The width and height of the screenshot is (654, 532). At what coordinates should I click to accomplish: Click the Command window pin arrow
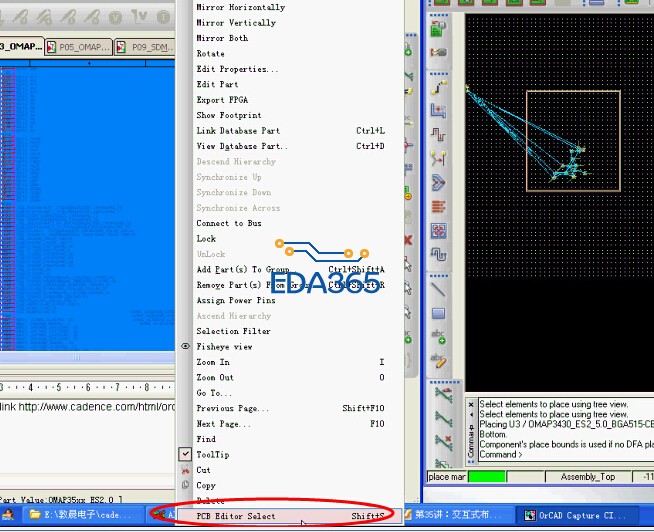[x=471, y=415]
